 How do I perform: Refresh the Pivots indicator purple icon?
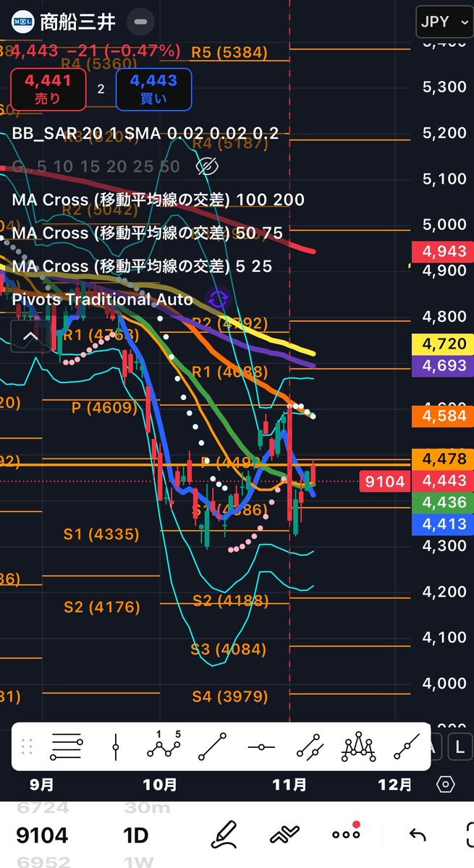218,299
